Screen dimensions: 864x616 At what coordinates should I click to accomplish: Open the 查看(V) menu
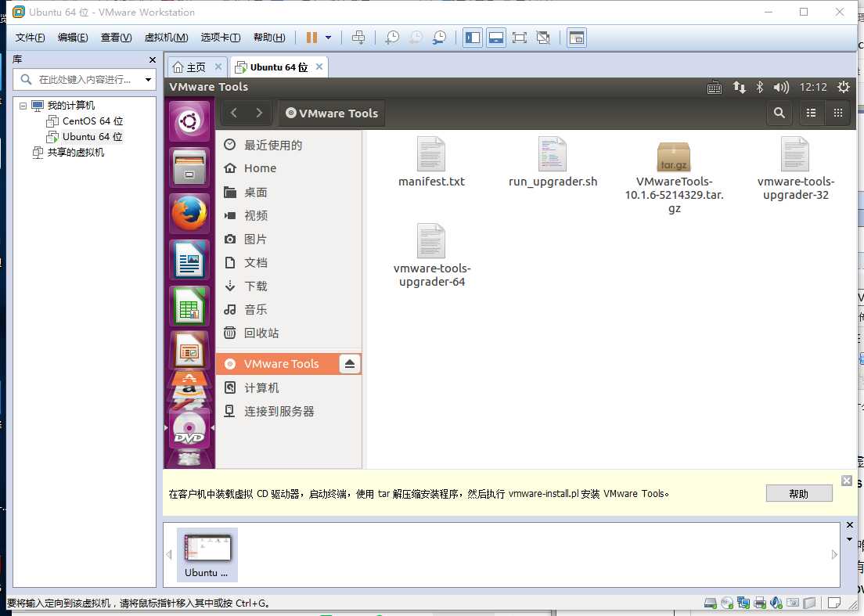[x=117, y=38]
